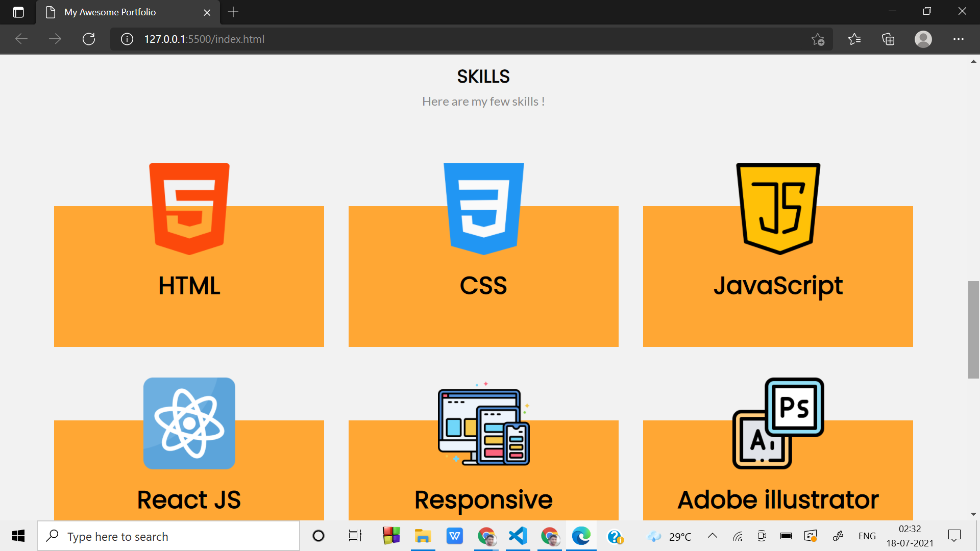Viewport: 980px width, 551px height.
Task: Click the JavaScript shield logo
Action: tap(778, 209)
